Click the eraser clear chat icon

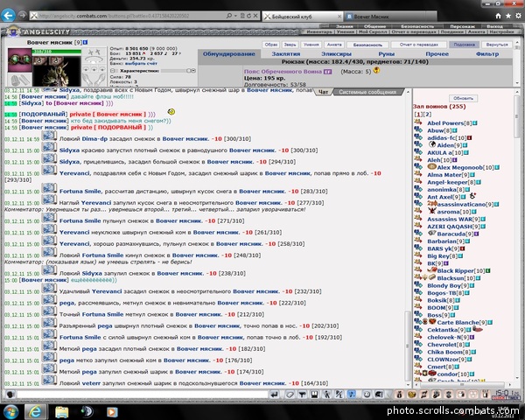(x=290, y=395)
